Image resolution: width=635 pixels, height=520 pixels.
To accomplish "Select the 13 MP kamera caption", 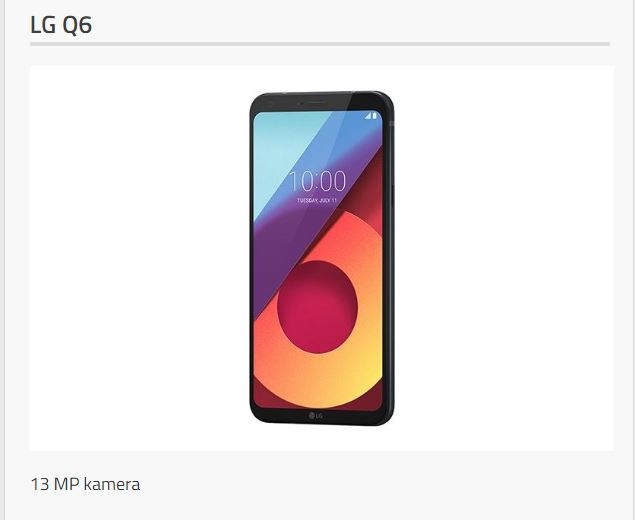I will click(85, 484).
